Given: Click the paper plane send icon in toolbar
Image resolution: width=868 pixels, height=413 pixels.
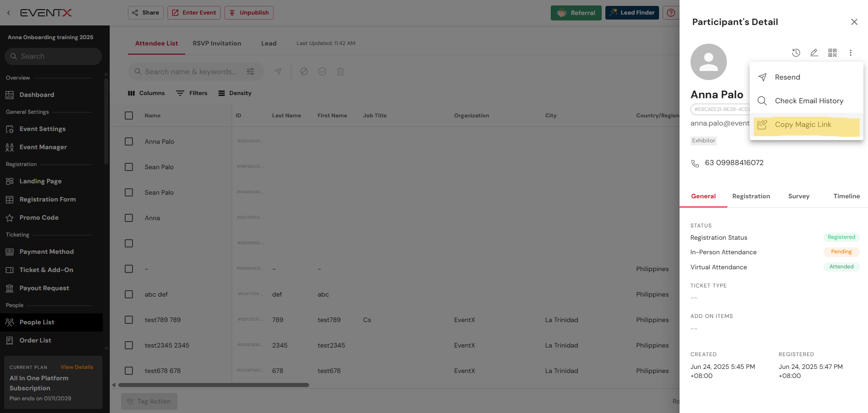Looking at the screenshot, I should pos(278,71).
